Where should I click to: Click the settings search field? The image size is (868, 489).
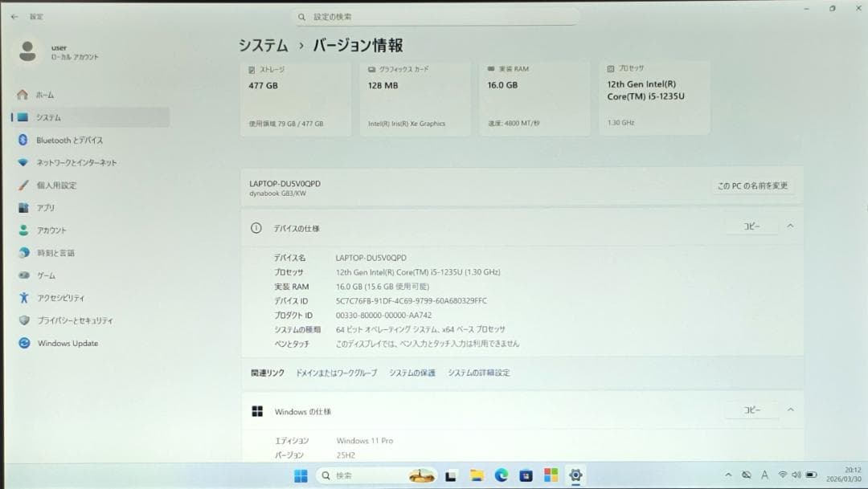(436, 17)
